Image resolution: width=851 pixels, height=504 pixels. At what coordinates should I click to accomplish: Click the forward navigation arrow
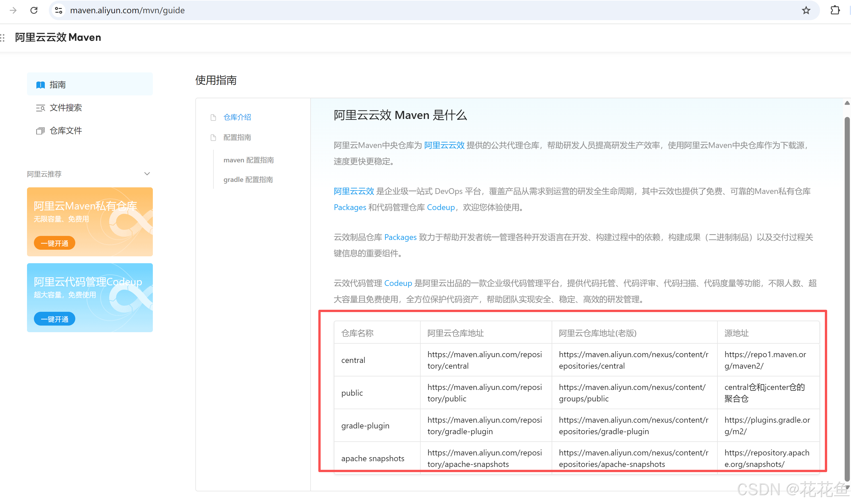pyautogui.click(x=13, y=10)
